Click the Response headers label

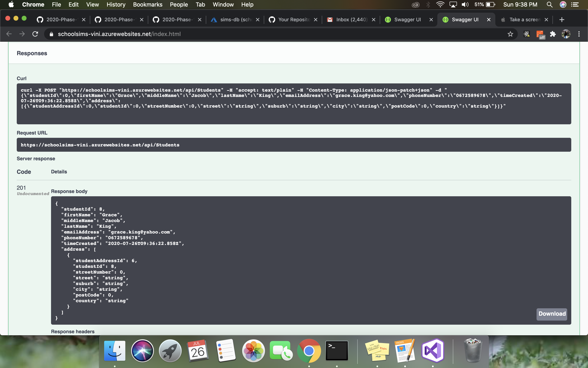tap(73, 331)
